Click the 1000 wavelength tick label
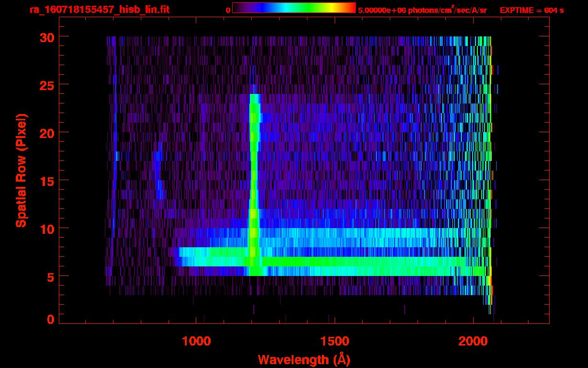The width and height of the screenshot is (588, 368). tap(196, 341)
